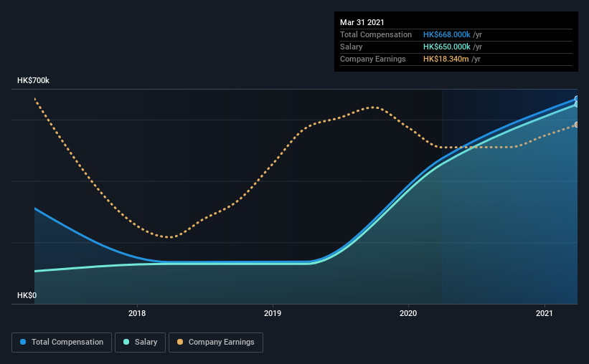The height and width of the screenshot is (364, 589).
Task: Click the 2019 x-axis label
Action: [x=273, y=313]
